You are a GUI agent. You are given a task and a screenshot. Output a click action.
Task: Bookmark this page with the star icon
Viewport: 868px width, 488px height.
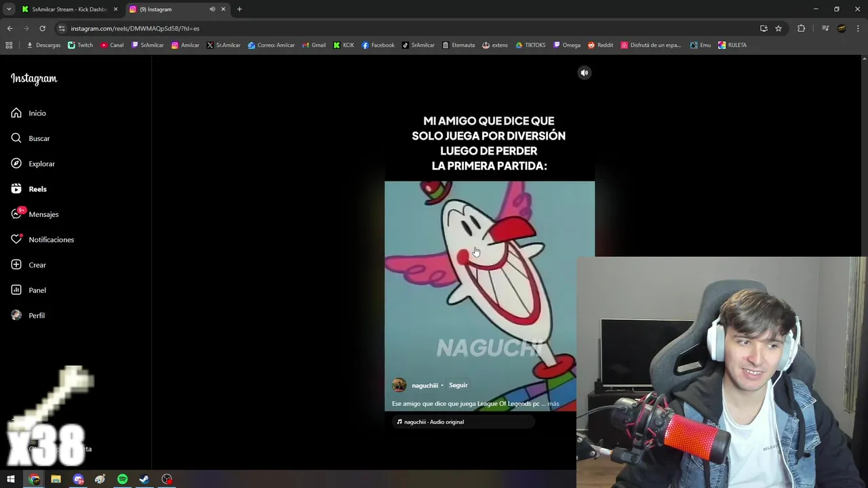[778, 28]
